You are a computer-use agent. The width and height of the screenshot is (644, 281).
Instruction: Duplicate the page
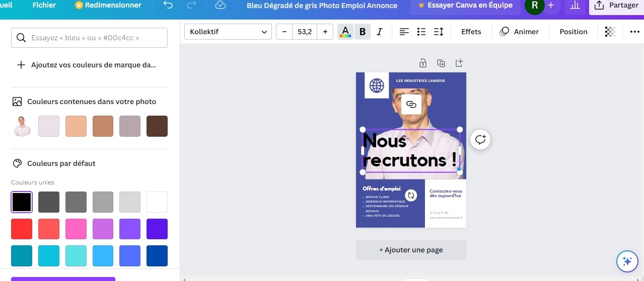(x=441, y=63)
